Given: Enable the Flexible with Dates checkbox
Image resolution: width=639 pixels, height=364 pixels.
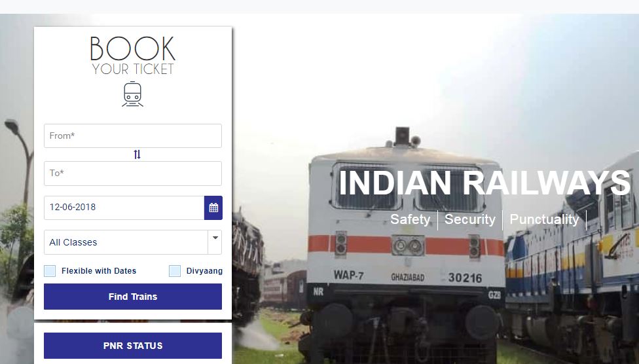Looking at the screenshot, I should 50,270.
